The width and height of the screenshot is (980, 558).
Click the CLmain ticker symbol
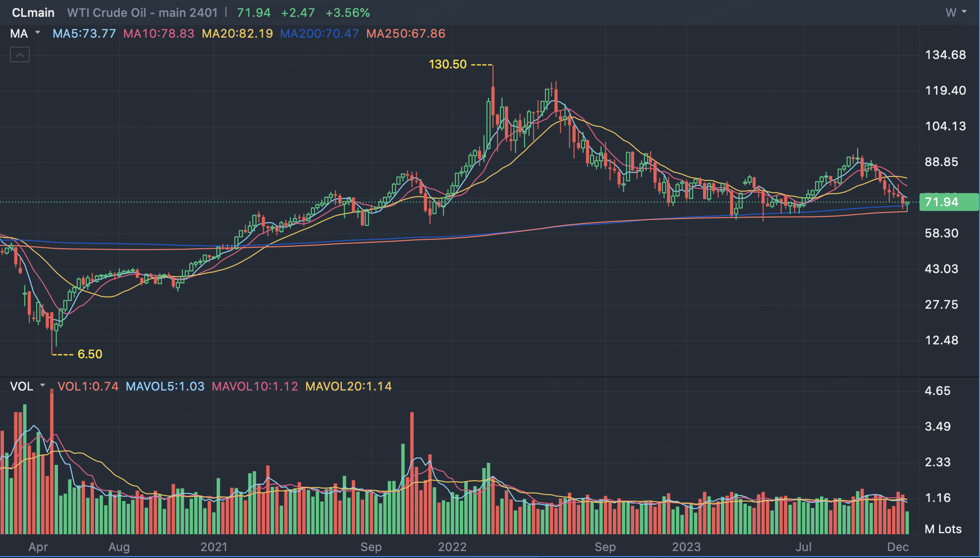pos(33,13)
